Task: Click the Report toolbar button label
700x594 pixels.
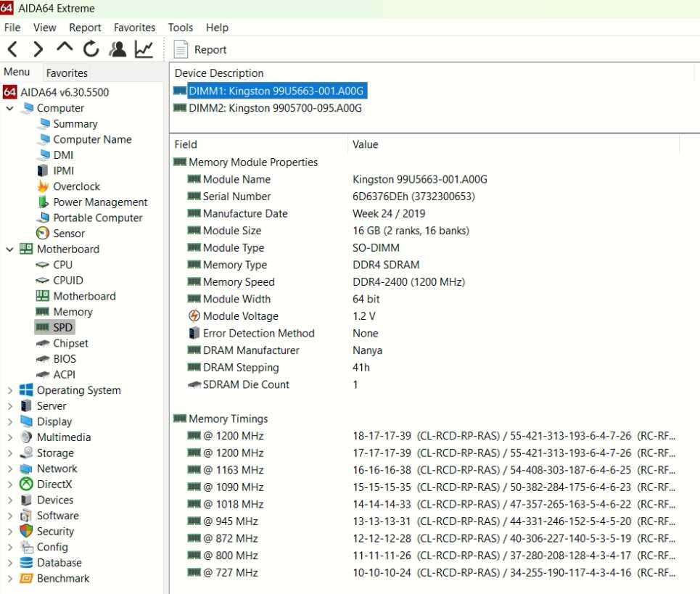Action: [x=210, y=49]
